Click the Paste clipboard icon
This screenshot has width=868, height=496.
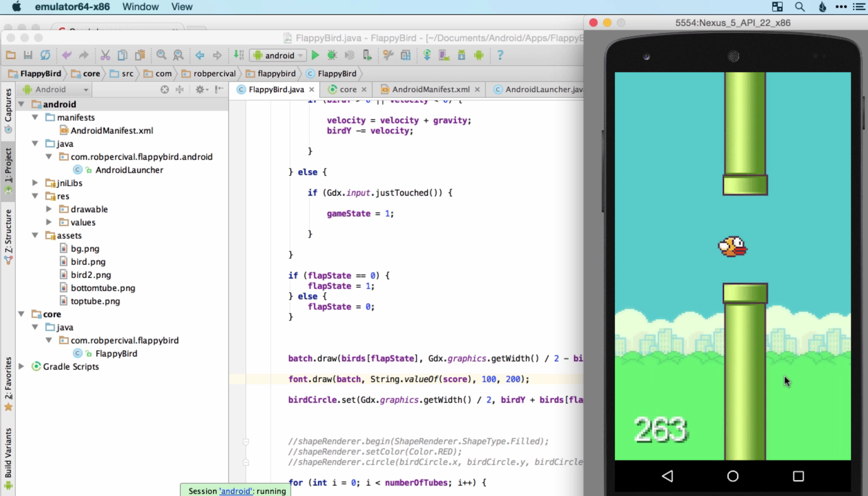point(140,55)
